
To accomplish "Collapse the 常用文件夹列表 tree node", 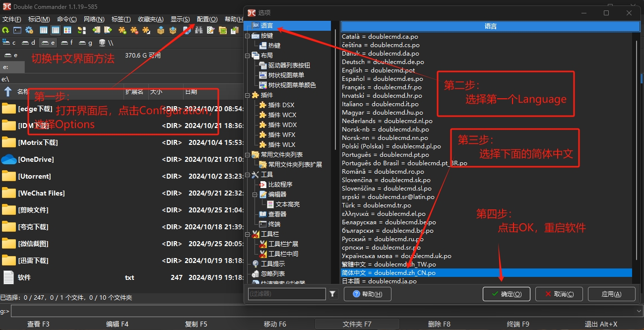I will [x=248, y=155].
